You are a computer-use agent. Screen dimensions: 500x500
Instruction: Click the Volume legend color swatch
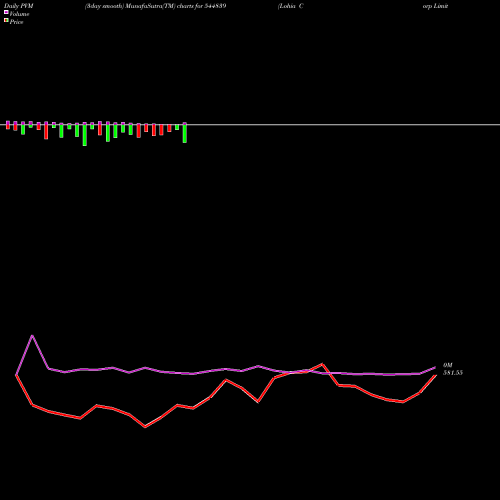(6, 12)
